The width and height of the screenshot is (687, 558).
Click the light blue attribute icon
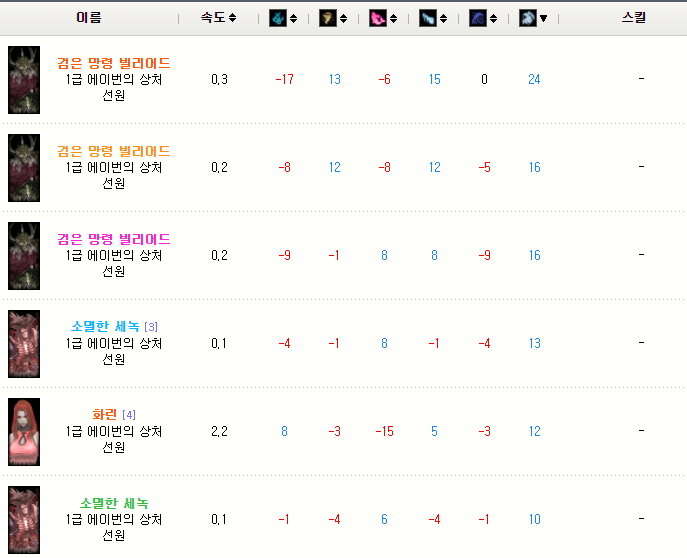pyautogui.click(x=428, y=18)
